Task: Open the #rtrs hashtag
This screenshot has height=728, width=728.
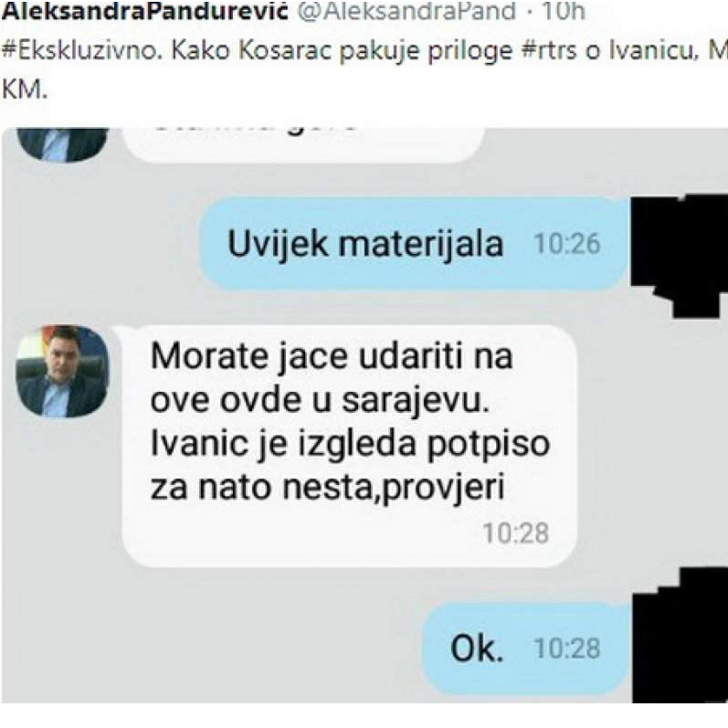Action: [550, 51]
